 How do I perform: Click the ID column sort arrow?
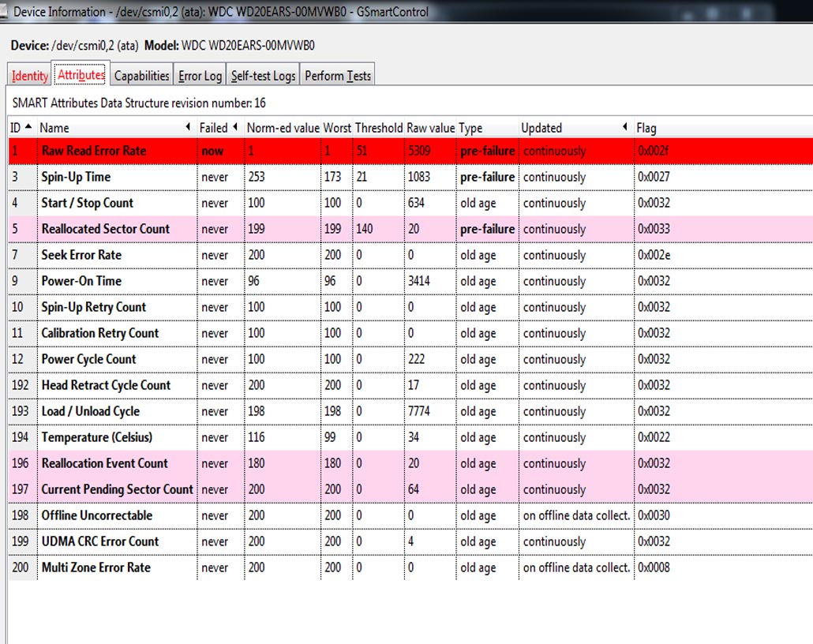pyautogui.click(x=28, y=126)
